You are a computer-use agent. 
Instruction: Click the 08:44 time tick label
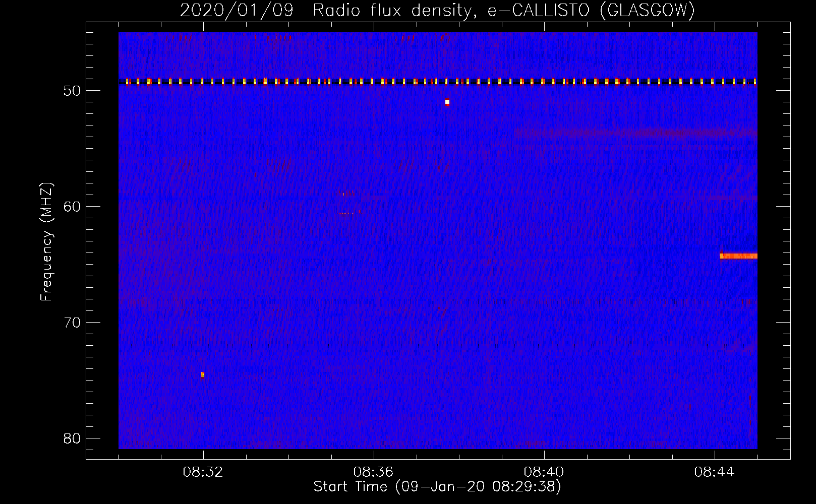point(714,472)
